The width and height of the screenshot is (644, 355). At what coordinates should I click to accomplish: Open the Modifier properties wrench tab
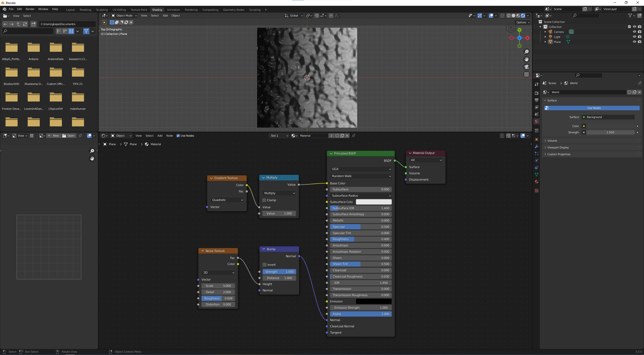(x=537, y=146)
